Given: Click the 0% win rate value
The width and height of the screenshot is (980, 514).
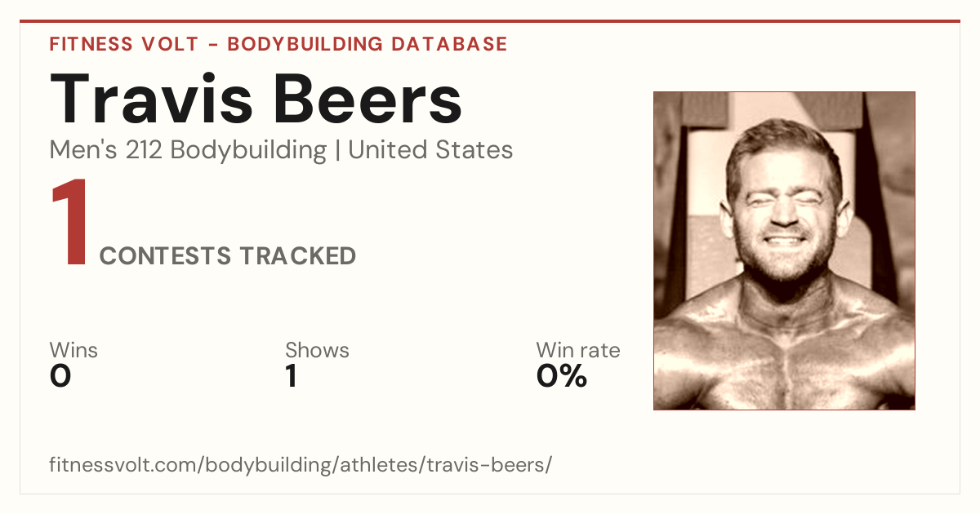Looking at the screenshot, I should tap(562, 376).
